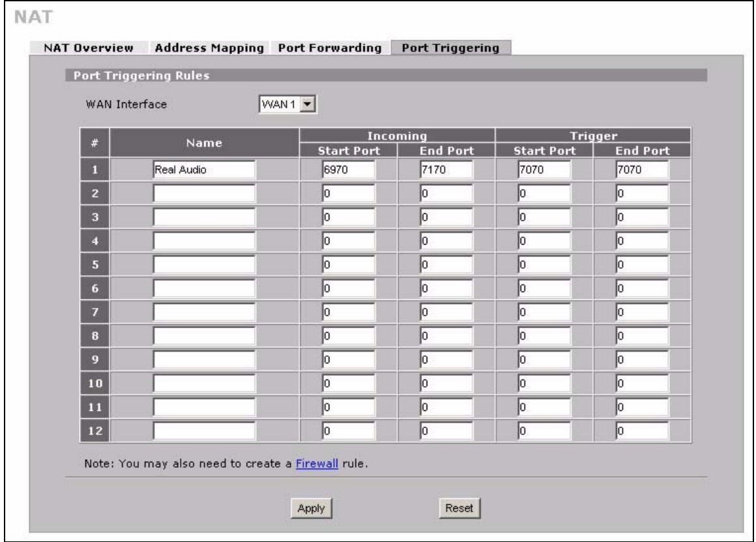
Task: Open the WAN Interface dropdown
Action: point(288,104)
